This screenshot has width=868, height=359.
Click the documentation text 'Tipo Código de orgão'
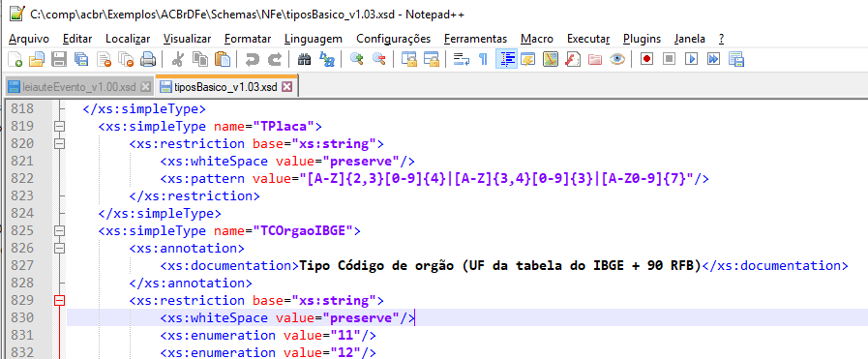377,265
